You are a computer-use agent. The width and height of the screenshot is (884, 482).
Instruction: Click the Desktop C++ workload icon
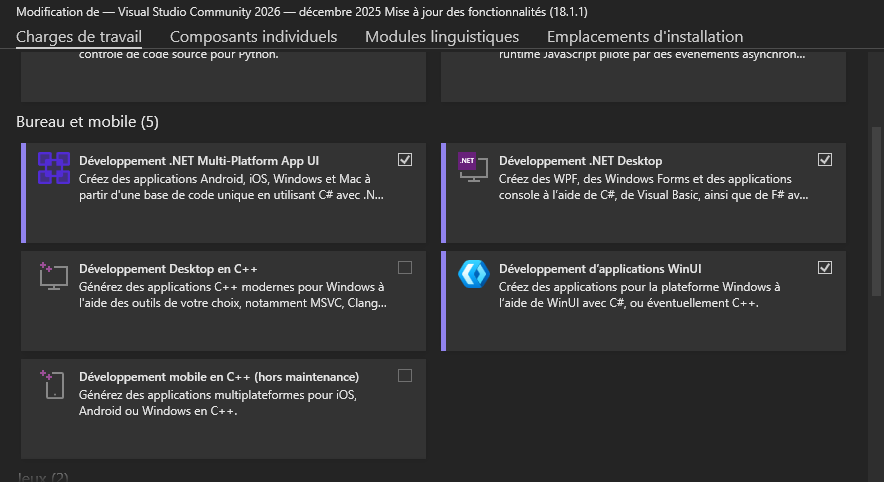[x=54, y=276]
